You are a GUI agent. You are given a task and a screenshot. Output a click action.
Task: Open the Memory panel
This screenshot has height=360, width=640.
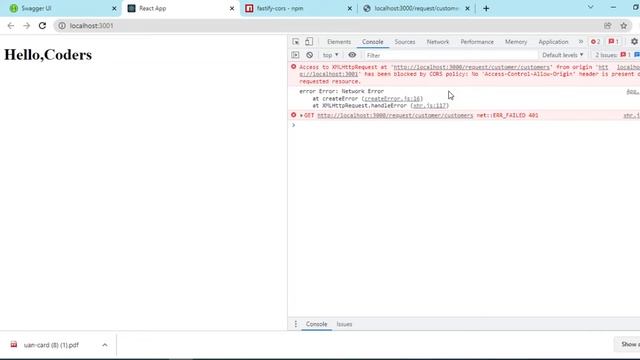pyautogui.click(x=516, y=42)
